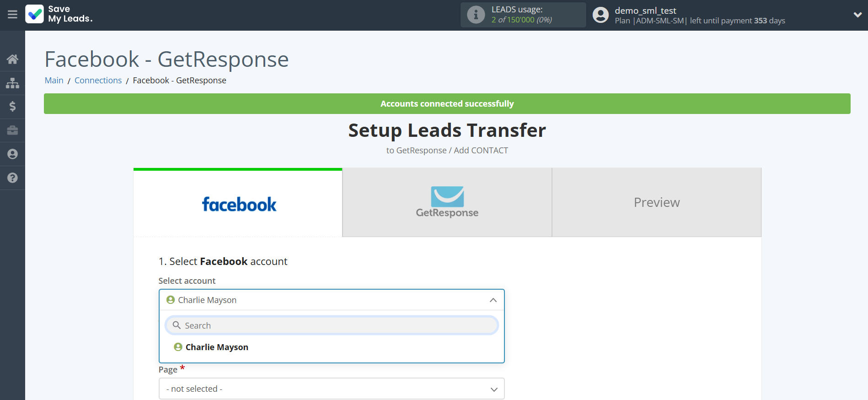The image size is (868, 400).
Task: Open the Page dropdown
Action: (332, 389)
